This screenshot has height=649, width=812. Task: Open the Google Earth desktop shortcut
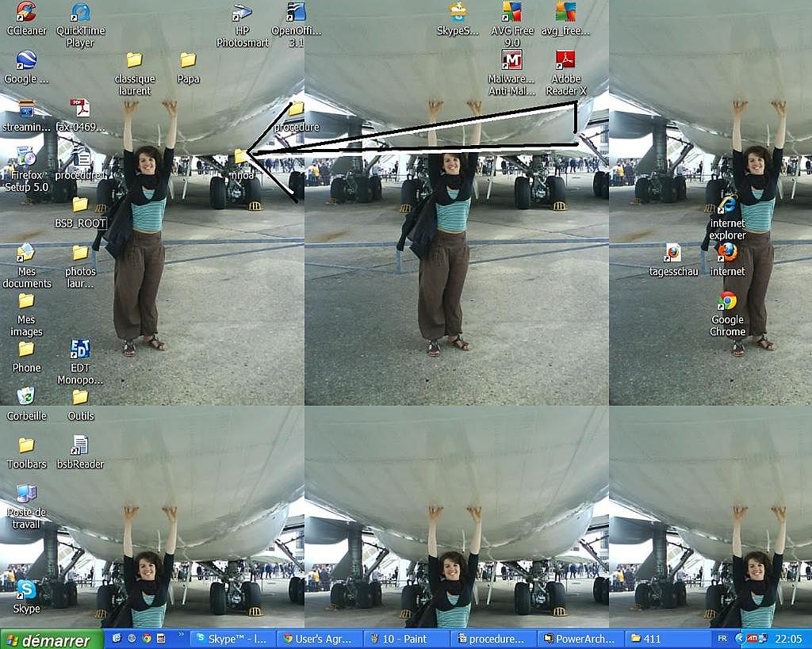26,67
